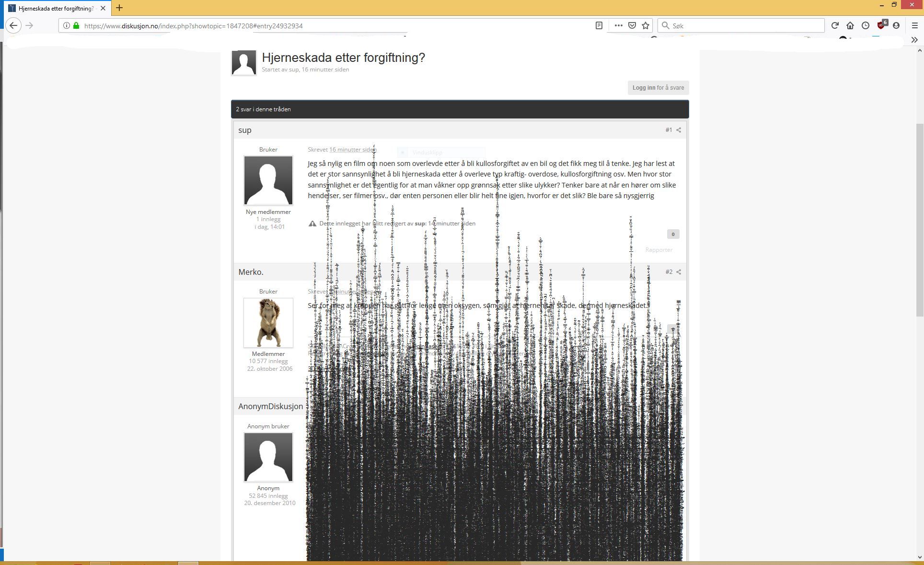Click Rapporter on sup's post
The image size is (924, 565).
[x=658, y=250]
